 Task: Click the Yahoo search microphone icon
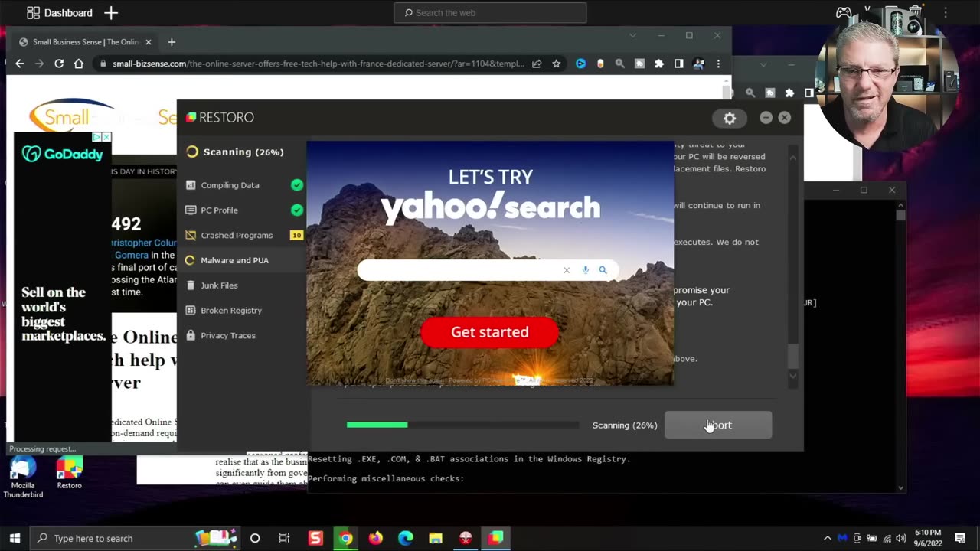(x=586, y=270)
